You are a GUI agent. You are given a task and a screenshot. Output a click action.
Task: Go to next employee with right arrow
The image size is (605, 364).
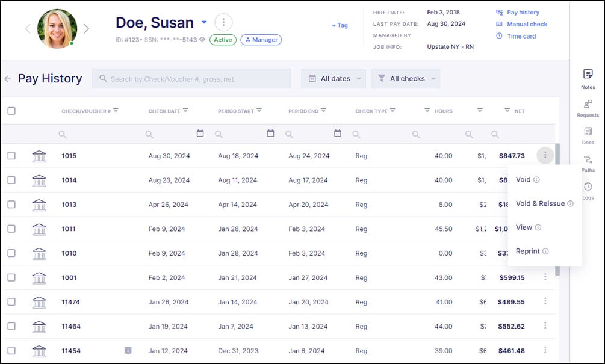tap(86, 28)
